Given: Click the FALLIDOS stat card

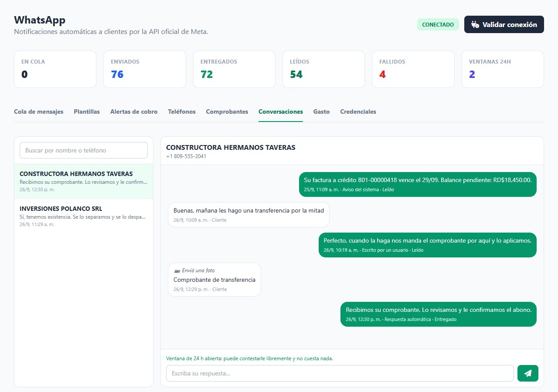Looking at the screenshot, I should (x=413, y=69).
